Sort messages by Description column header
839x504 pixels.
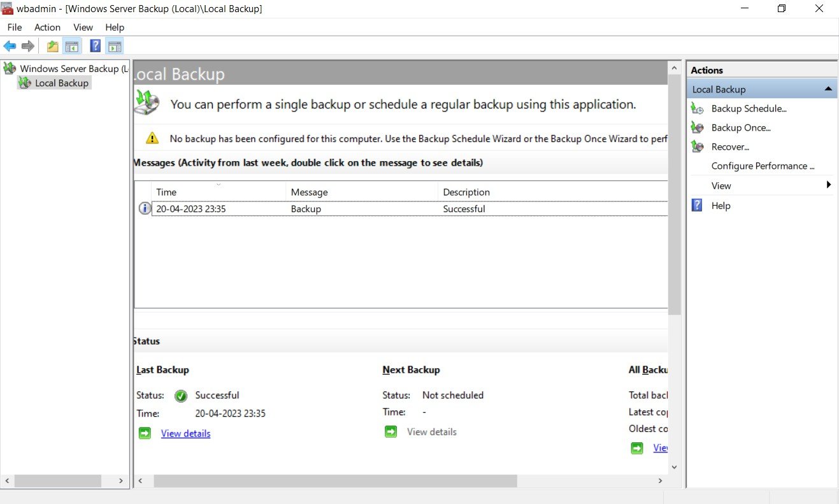(553, 192)
